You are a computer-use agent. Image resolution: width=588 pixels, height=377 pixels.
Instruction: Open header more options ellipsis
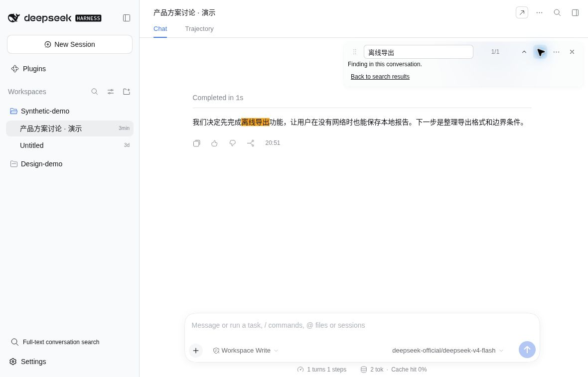pos(539,12)
